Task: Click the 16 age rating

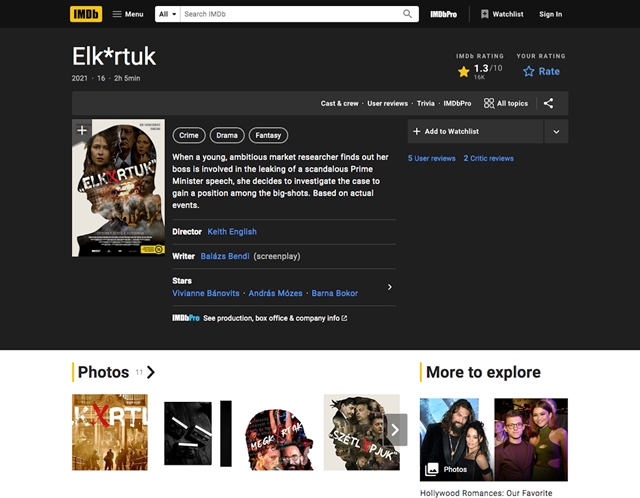Action: tap(101, 78)
